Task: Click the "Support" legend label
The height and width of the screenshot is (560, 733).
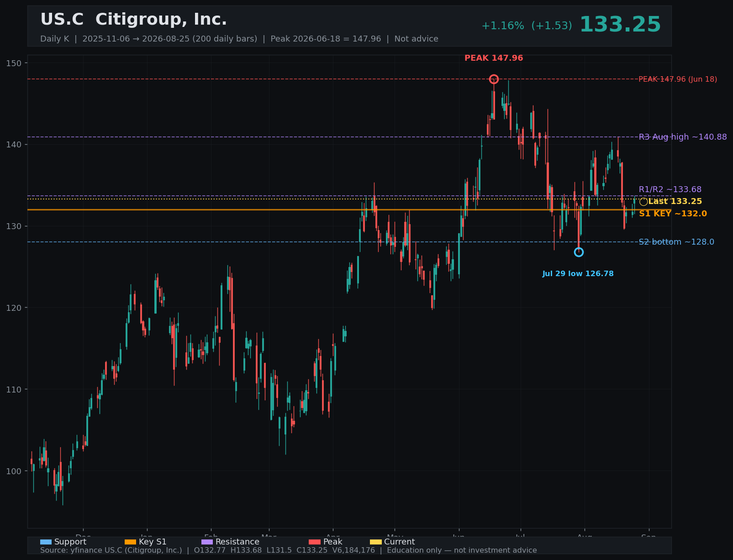Action: click(70, 542)
